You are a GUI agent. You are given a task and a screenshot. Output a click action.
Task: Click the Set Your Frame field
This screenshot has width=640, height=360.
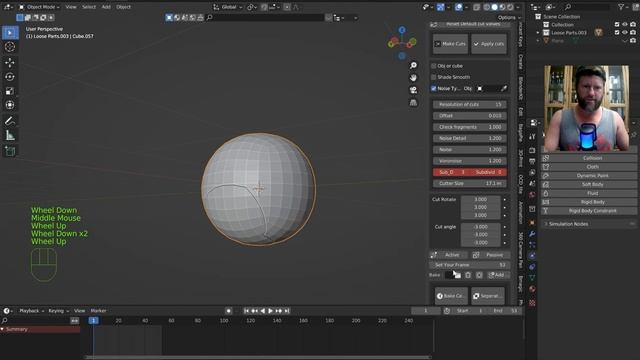469,265
